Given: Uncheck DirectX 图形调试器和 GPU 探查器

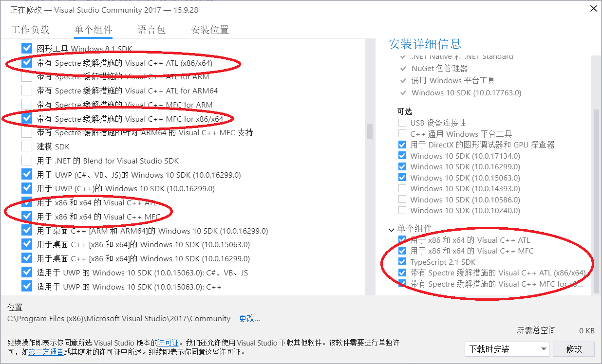Looking at the screenshot, I should point(402,145).
